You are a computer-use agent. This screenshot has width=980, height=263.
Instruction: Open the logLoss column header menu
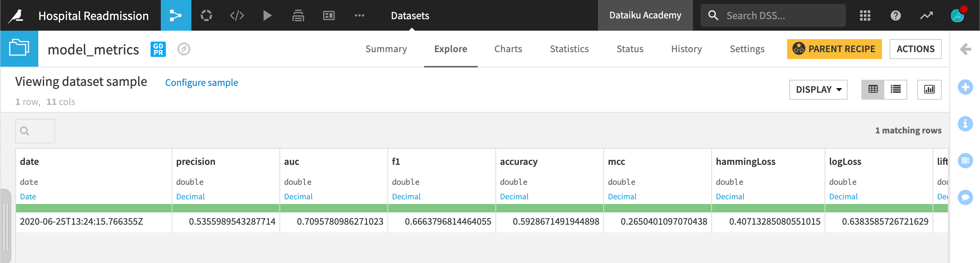pyautogui.click(x=845, y=162)
